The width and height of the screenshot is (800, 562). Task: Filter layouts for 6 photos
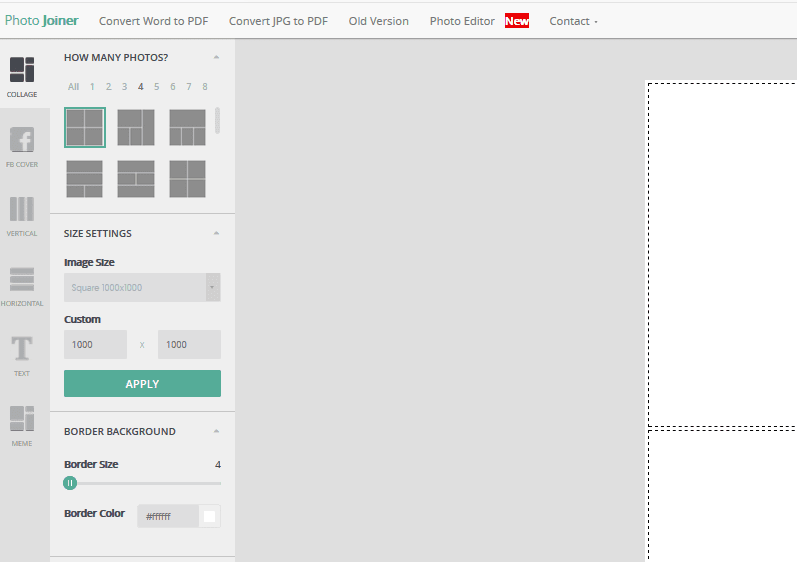tap(173, 87)
